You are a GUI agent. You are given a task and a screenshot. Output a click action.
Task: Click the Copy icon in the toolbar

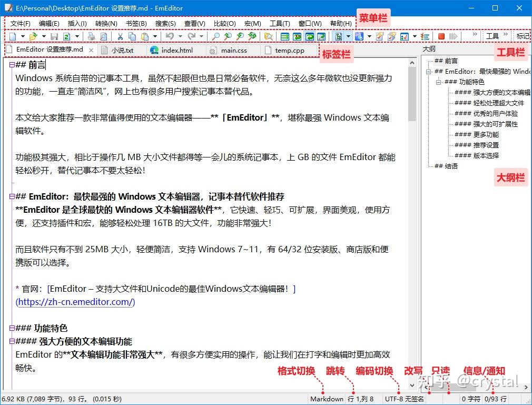click(132, 36)
